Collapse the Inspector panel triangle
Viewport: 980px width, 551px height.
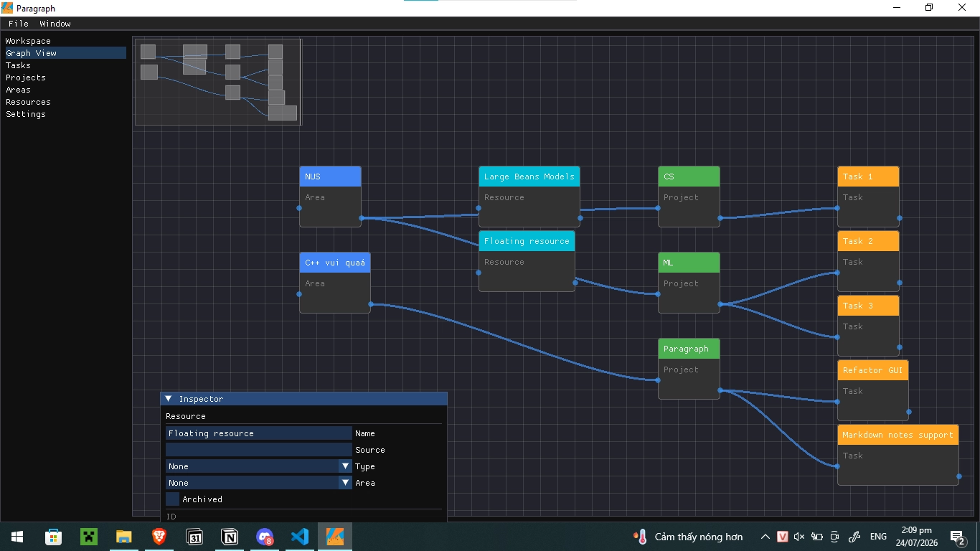tap(169, 399)
